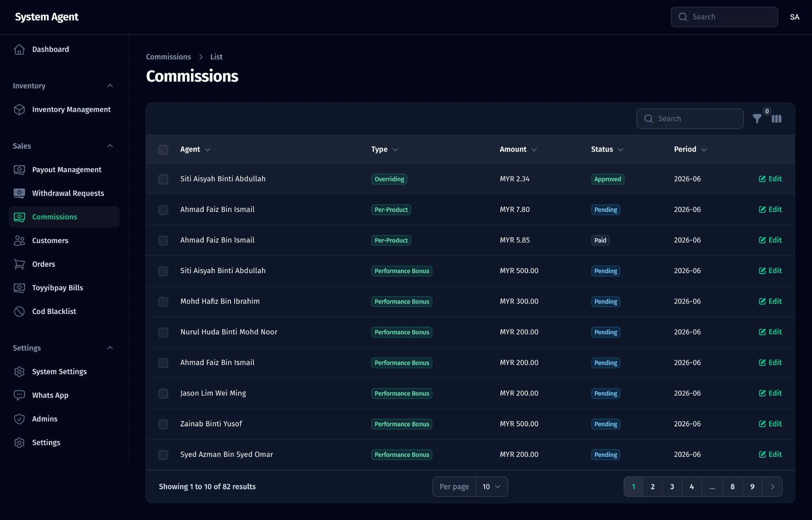Click the Admins shield icon

pyautogui.click(x=19, y=419)
